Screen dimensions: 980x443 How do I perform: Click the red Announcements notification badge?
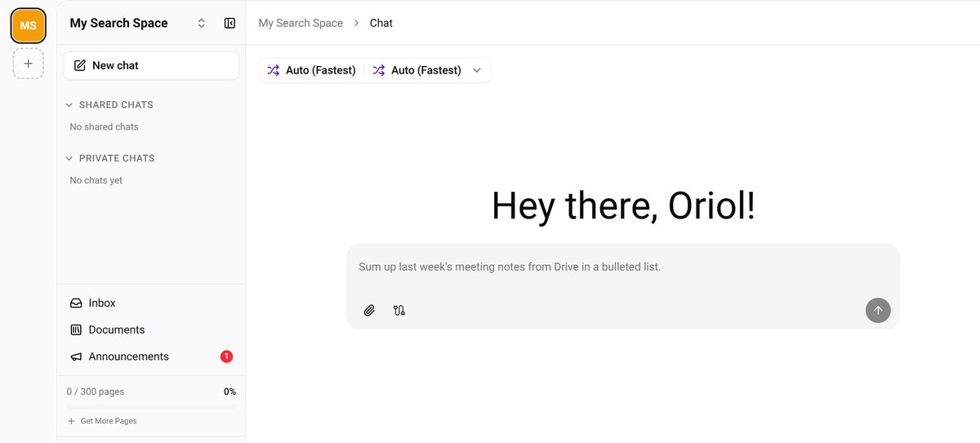226,357
